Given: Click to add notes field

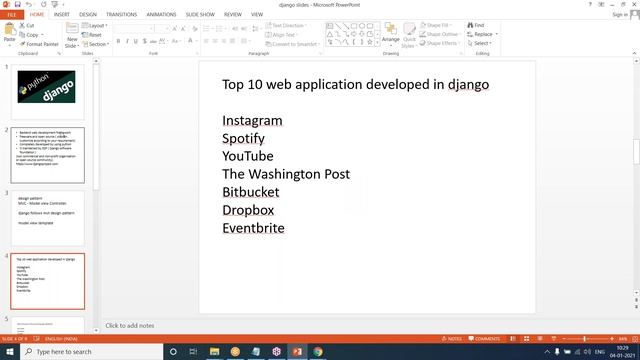Looking at the screenshot, I should pyautogui.click(x=130, y=325).
